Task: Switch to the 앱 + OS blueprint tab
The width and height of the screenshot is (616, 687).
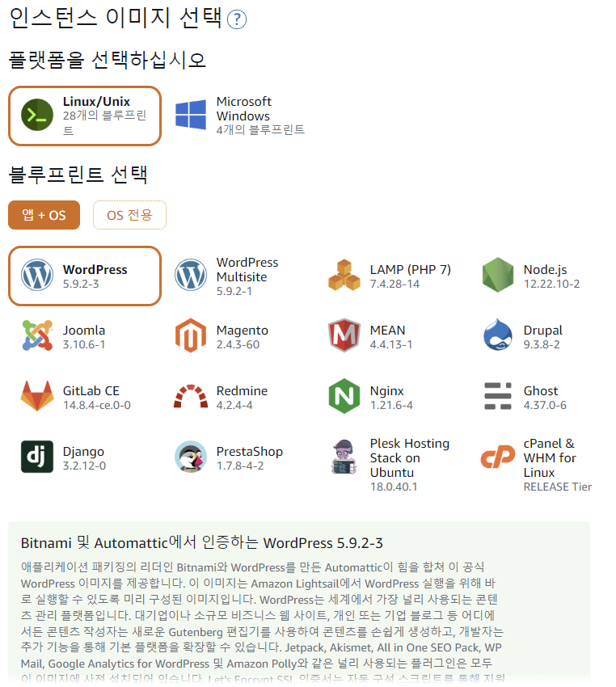Action: [44, 215]
